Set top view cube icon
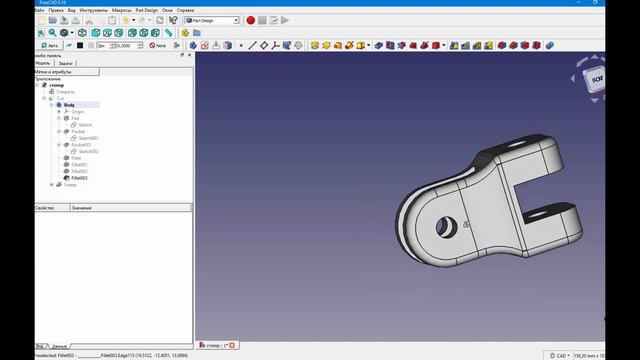 [107, 33]
